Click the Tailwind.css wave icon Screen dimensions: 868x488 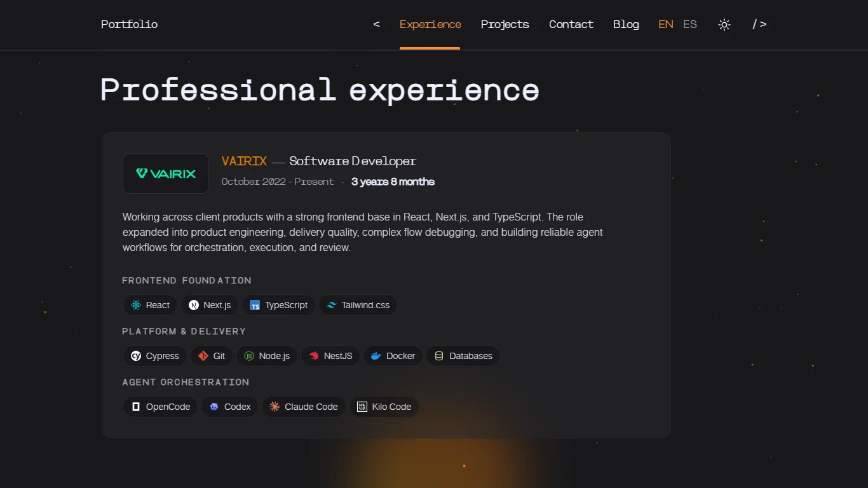click(x=331, y=305)
